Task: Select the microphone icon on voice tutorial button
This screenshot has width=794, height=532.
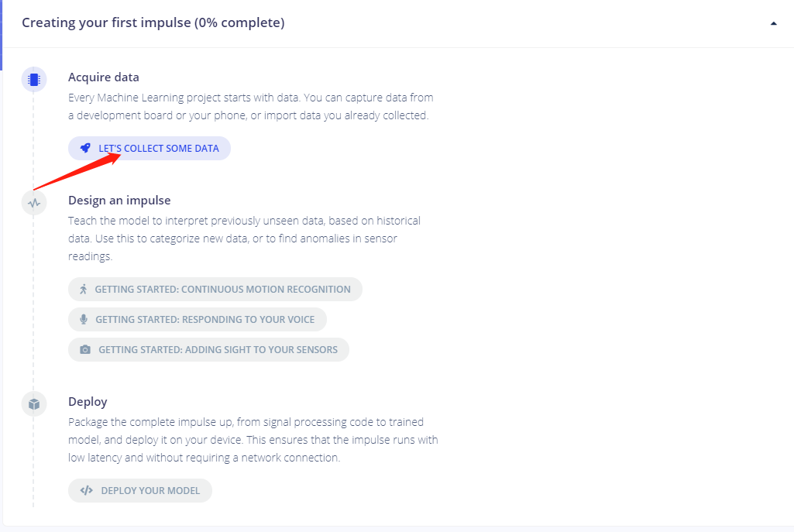Action: [x=85, y=319]
